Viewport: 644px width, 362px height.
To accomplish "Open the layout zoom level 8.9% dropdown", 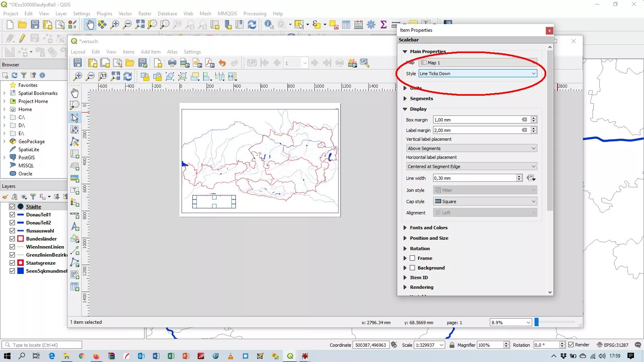I will (x=511, y=323).
